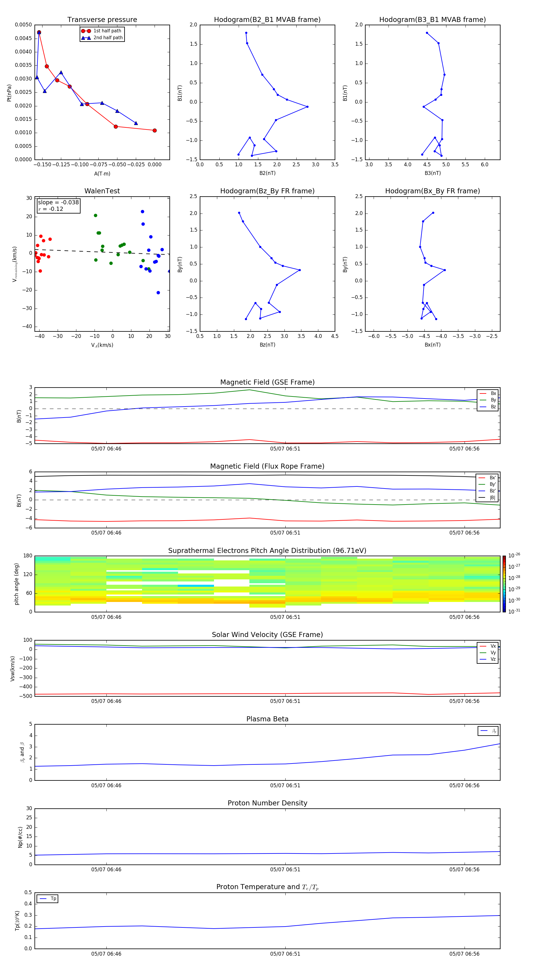Viewport: 535px width, 980px height.
Task: Select By' in the Flux Rope legend
Action: 487,484
